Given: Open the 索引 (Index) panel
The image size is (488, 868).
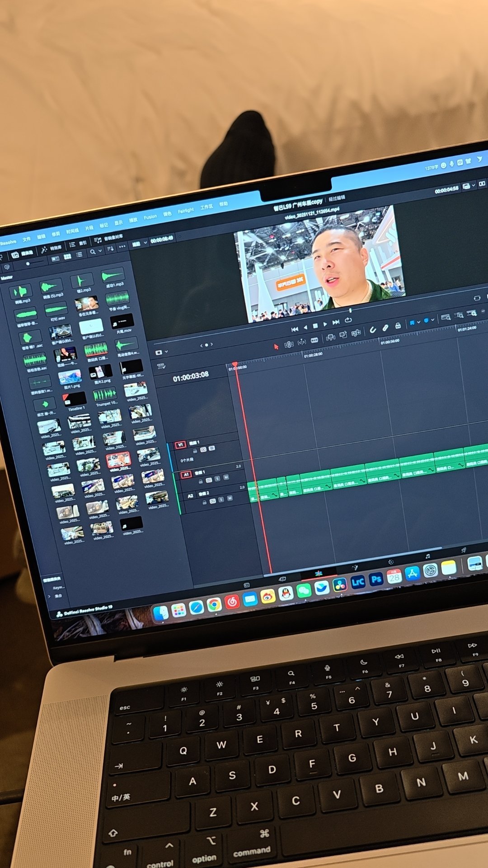Looking at the screenshot, I should [78, 244].
